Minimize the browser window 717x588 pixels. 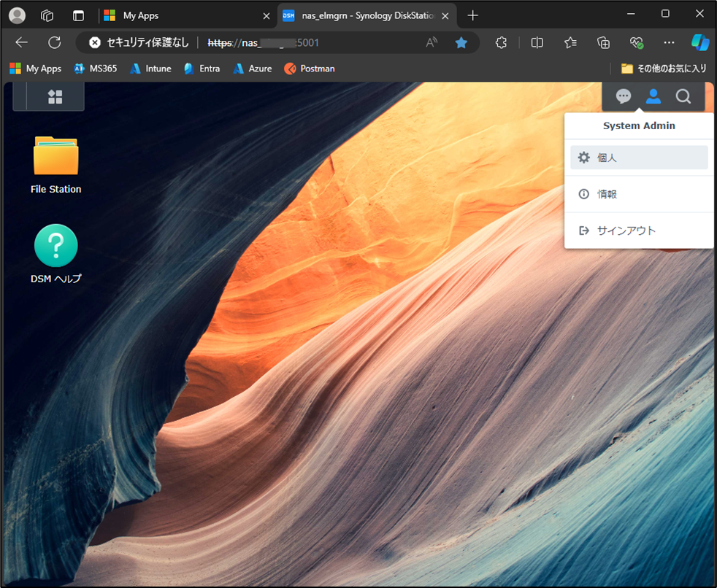click(x=631, y=14)
